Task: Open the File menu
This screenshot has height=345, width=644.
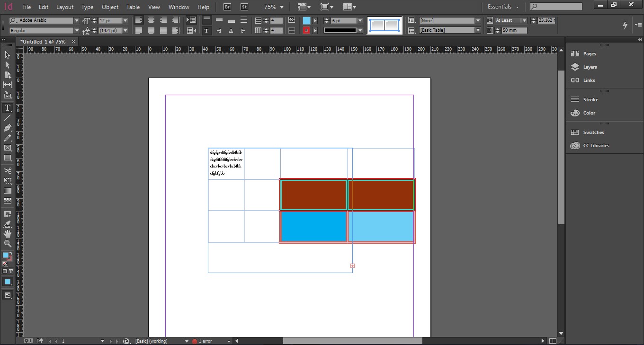Action: click(27, 7)
